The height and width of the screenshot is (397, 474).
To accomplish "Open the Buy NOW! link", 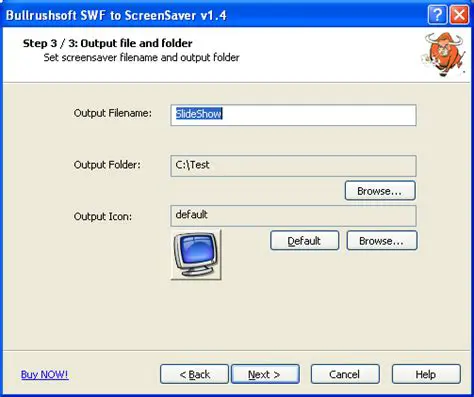I will (45, 374).
